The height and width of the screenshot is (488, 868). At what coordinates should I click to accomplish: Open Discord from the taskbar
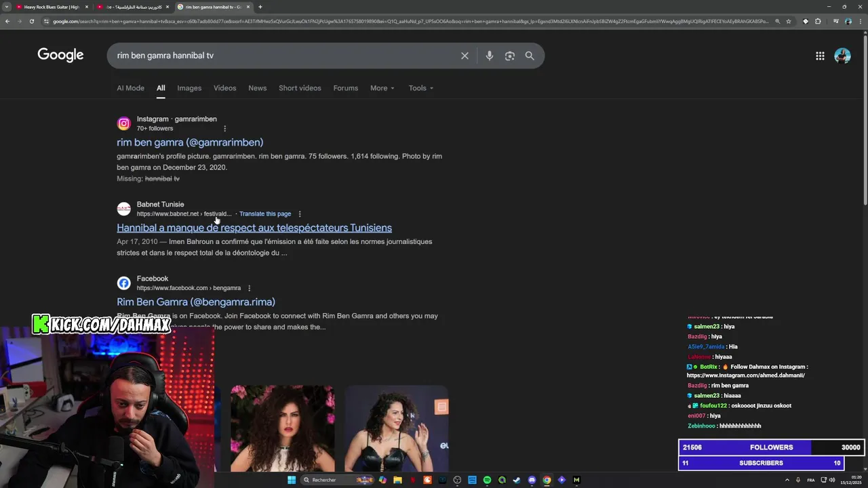(532, 480)
